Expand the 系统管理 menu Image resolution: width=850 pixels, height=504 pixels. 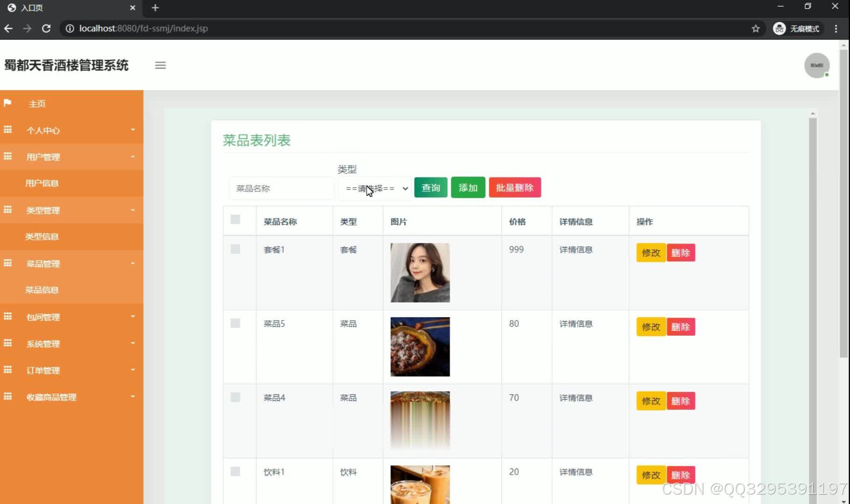click(x=71, y=343)
